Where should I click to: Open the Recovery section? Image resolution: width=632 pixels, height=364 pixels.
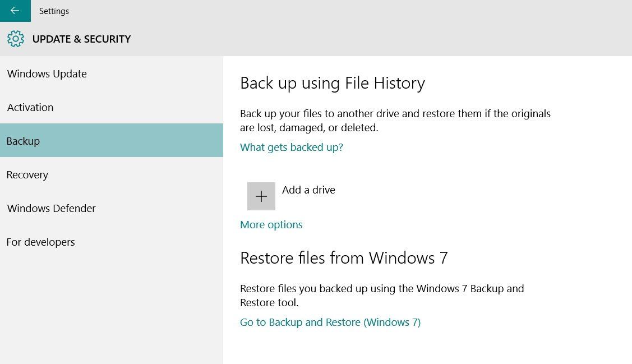(111, 174)
